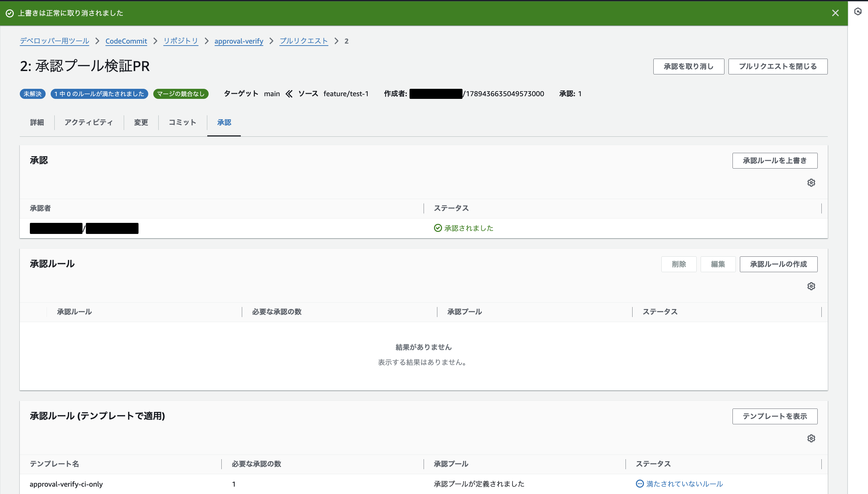
Task: Click the 承認を取り消し button
Action: pos(689,66)
